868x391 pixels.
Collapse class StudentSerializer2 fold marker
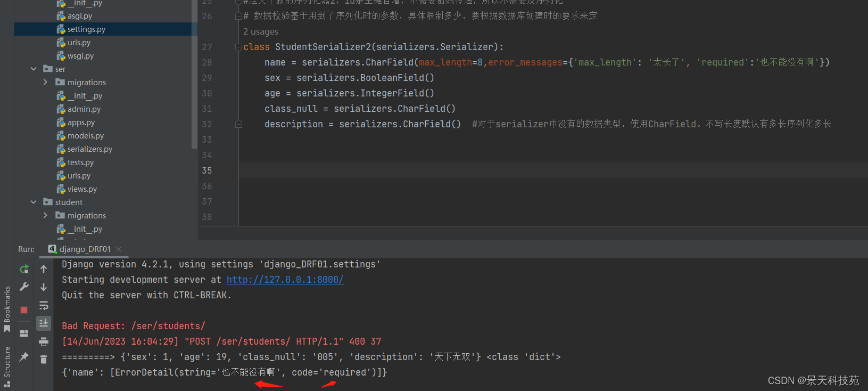point(238,47)
